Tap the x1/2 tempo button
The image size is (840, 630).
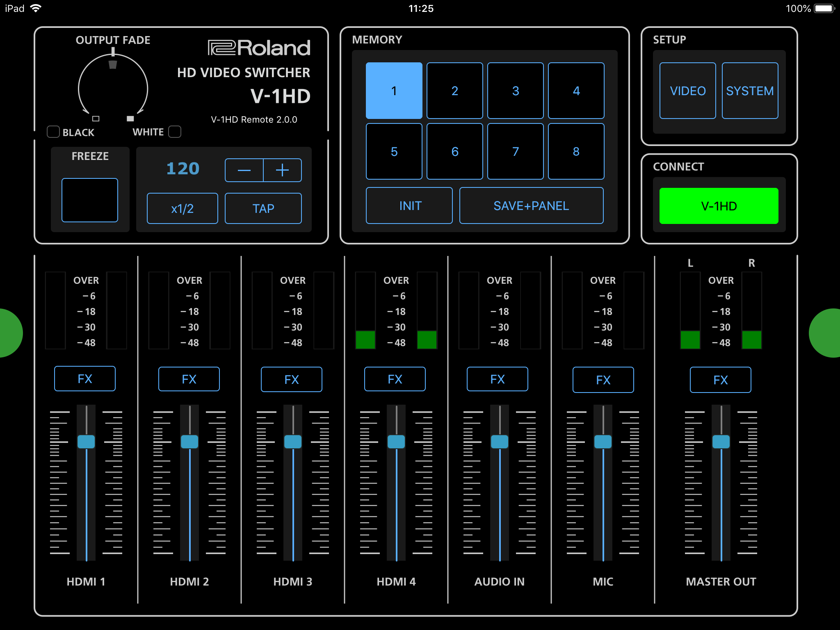click(x=182, y=208)
